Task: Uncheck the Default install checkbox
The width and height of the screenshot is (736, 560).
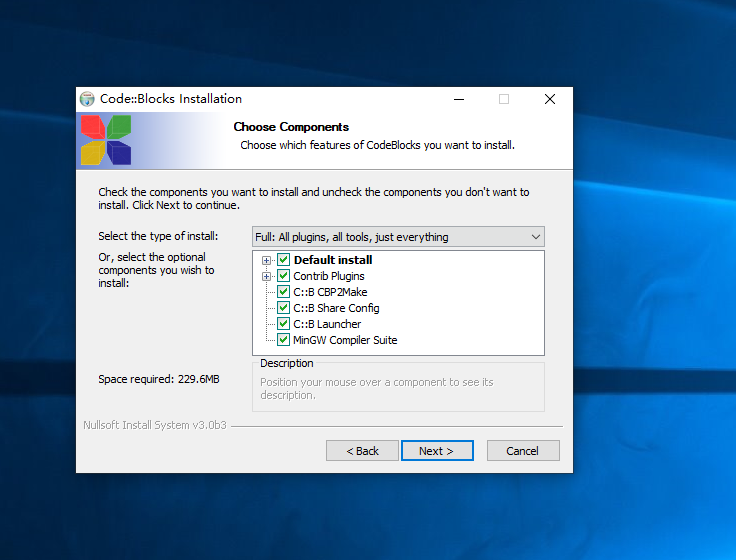Action: (283, 260)
